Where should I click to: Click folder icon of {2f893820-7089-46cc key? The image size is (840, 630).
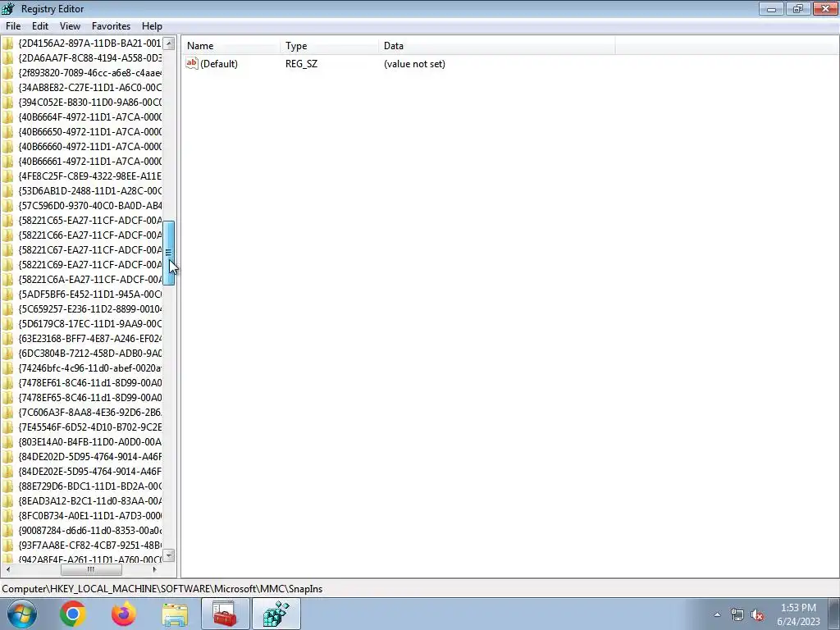(x=7, y=72)
